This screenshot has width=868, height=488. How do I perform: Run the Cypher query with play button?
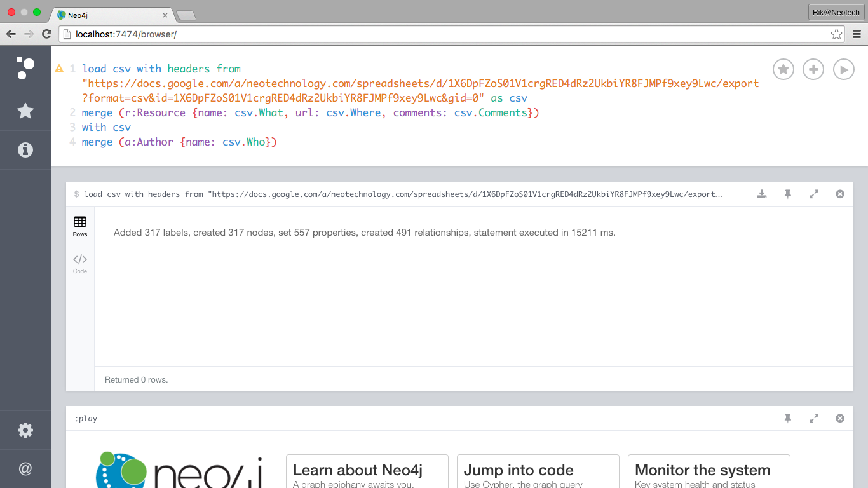pos(843,69)
